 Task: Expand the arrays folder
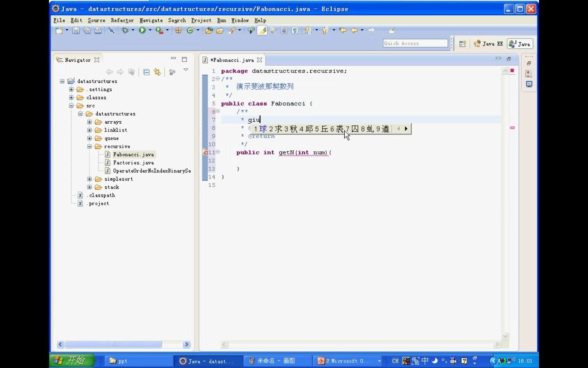click(89, 122)
